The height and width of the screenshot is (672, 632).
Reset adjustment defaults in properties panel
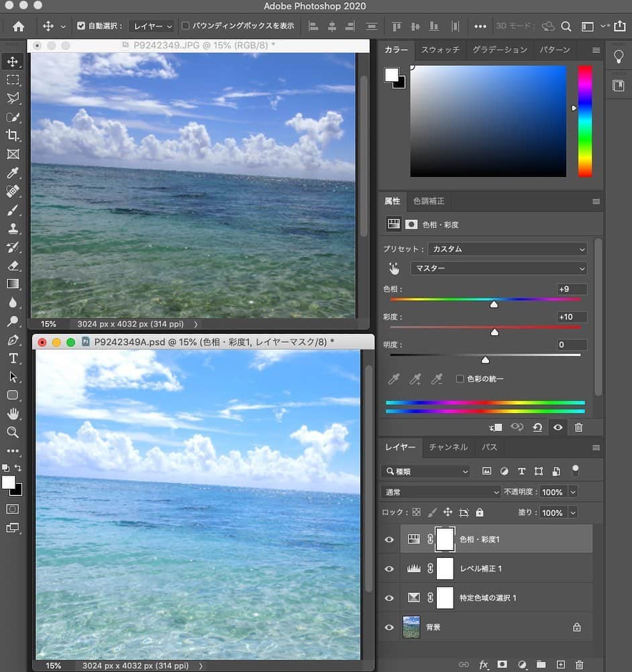537,427
